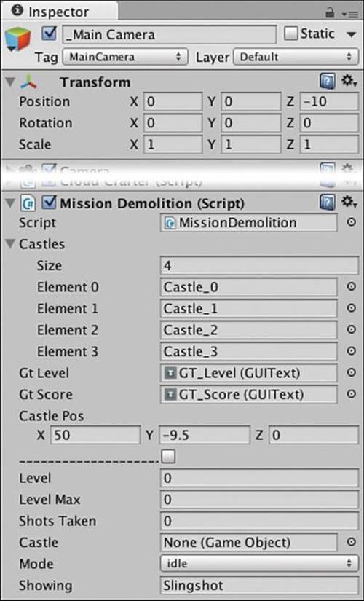This screenshot has height=601, width=364.
Task: Enable the Static checkbox
Action: [x=290, y=34]
